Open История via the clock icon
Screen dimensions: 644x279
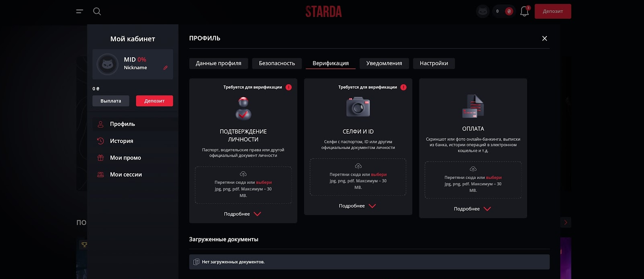[x=100, y=141]
